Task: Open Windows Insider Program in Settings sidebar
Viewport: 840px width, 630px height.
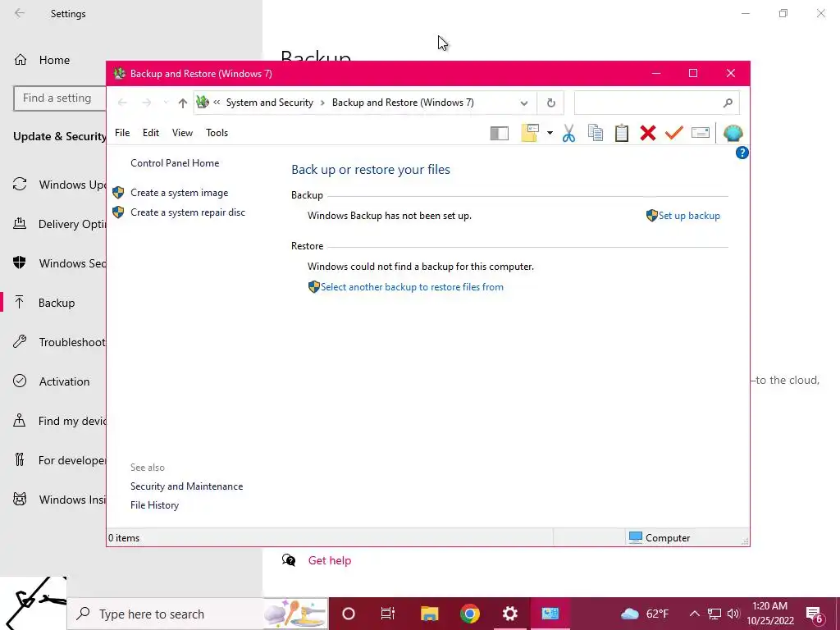Action: 59,500
